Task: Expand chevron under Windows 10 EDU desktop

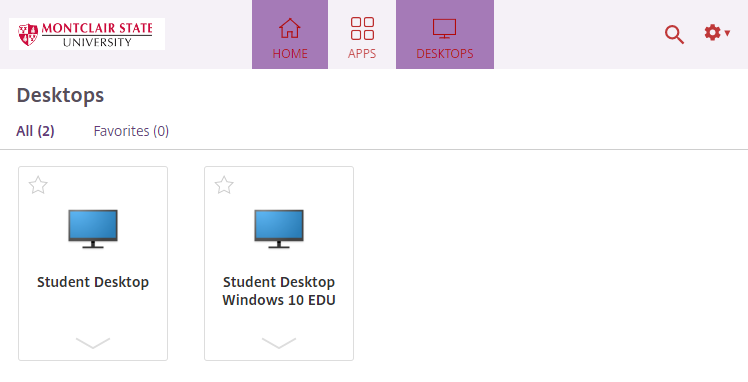Action: tap(279, 343)
